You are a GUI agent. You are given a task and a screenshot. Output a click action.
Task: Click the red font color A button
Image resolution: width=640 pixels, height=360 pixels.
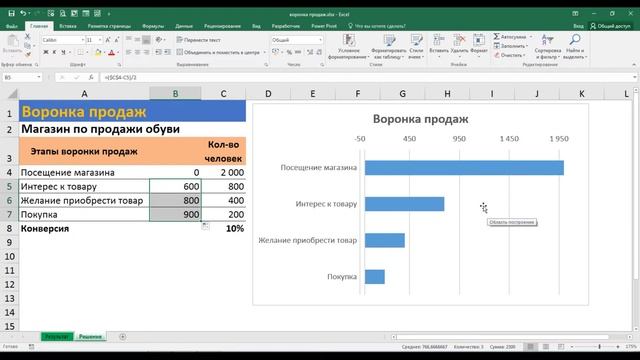pyautogui.click(x=111, y=52)
